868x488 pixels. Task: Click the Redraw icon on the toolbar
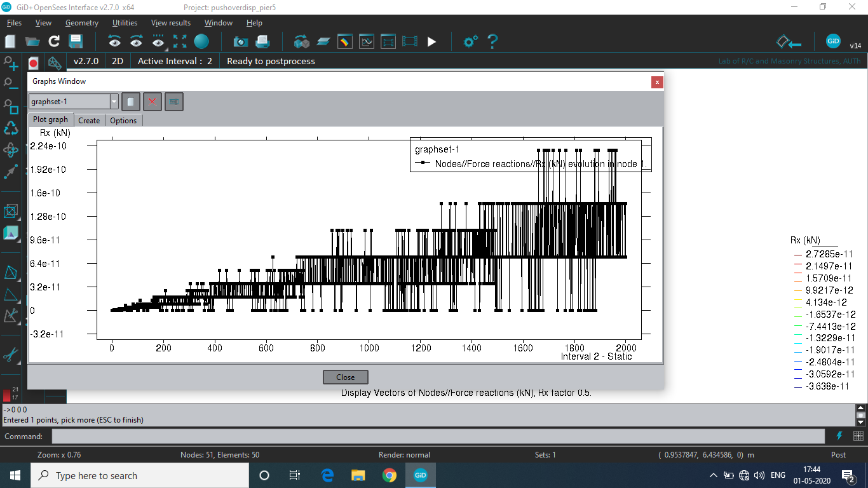pyautogui.click(x=54, y=41)
